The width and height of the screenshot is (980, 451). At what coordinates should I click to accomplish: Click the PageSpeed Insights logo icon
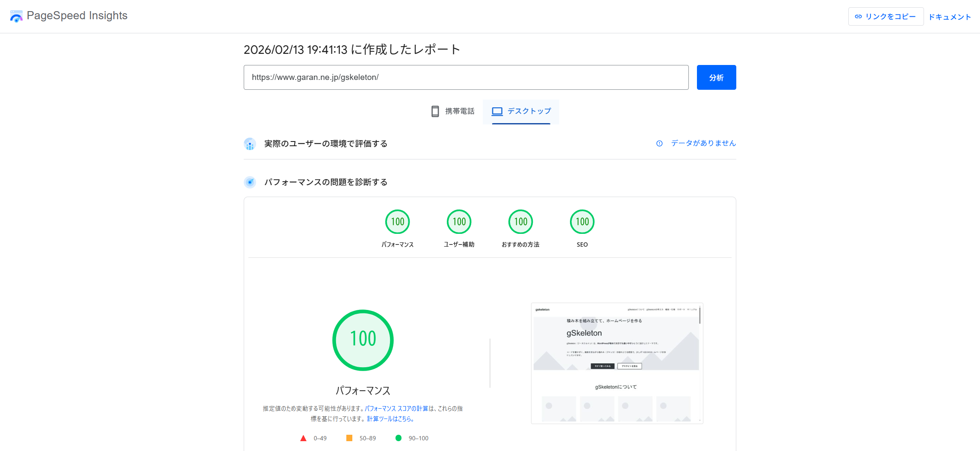pos(16,16)
